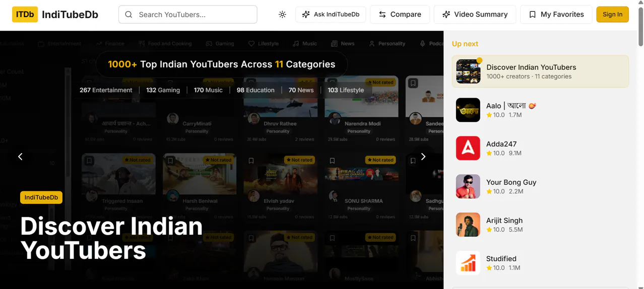
Task: Click the bookmark icon in My Favorites
Action: pos(532,15)
